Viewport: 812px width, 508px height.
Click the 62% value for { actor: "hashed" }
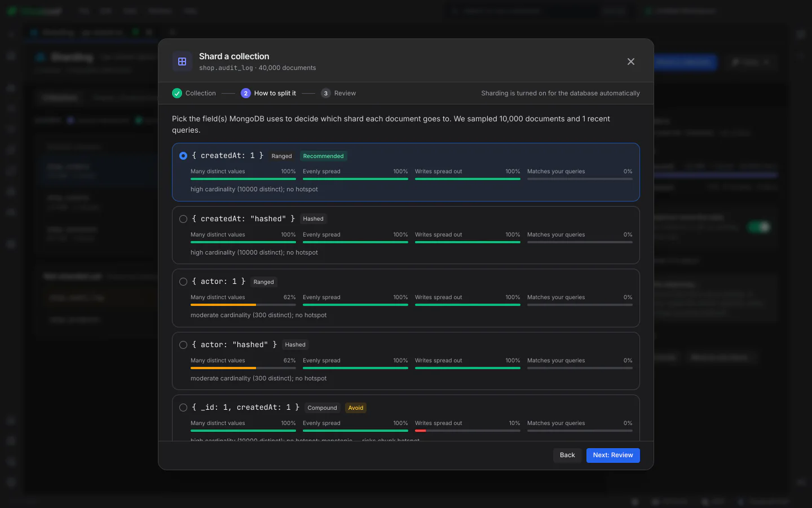coord(289,360)
